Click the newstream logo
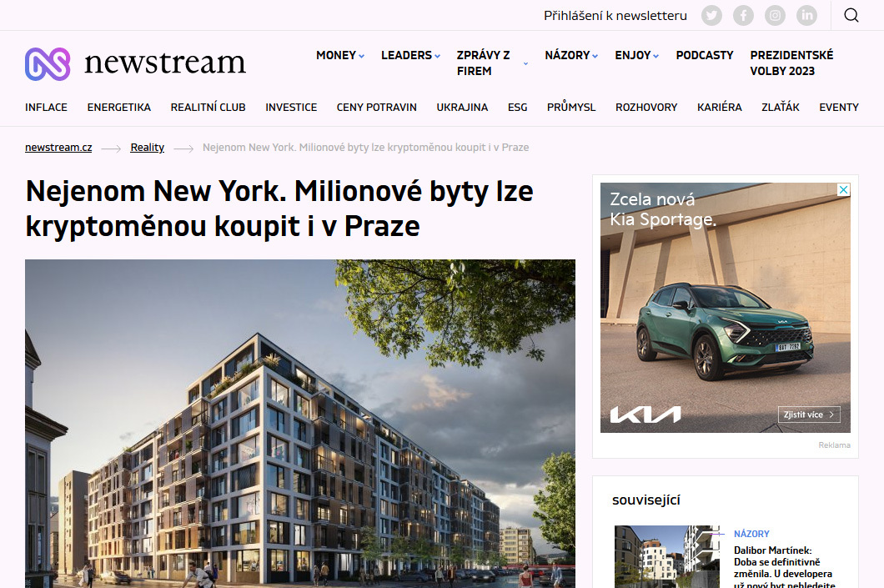 (x=135, y=63)
